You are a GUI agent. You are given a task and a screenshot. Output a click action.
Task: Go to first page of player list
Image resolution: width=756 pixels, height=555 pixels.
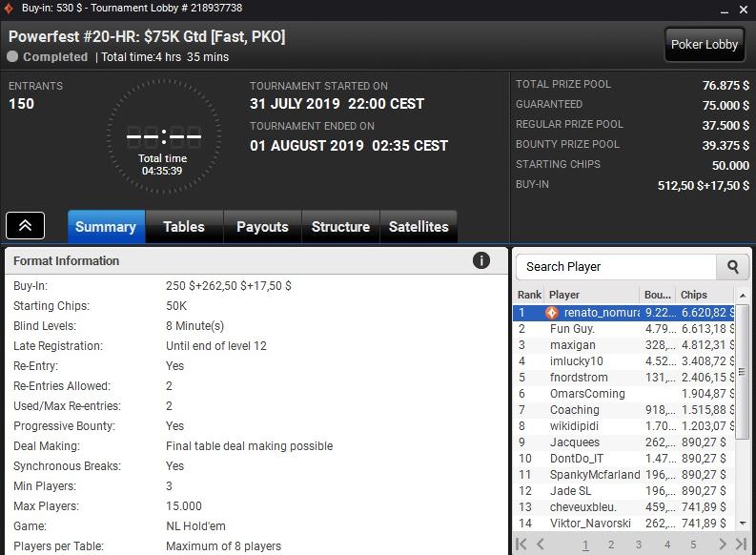(521, 545)
